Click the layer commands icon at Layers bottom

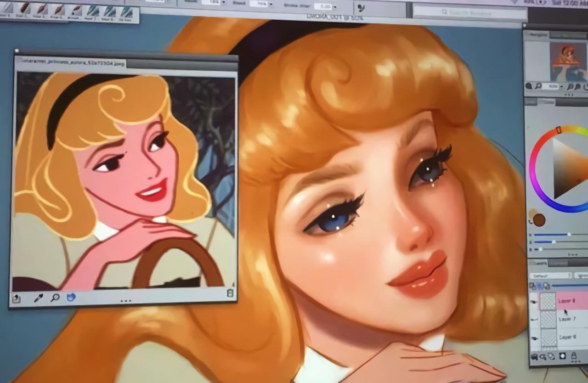[x=535, y=356]
